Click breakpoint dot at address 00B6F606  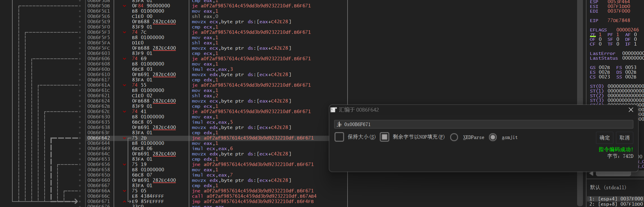(80, 59)
